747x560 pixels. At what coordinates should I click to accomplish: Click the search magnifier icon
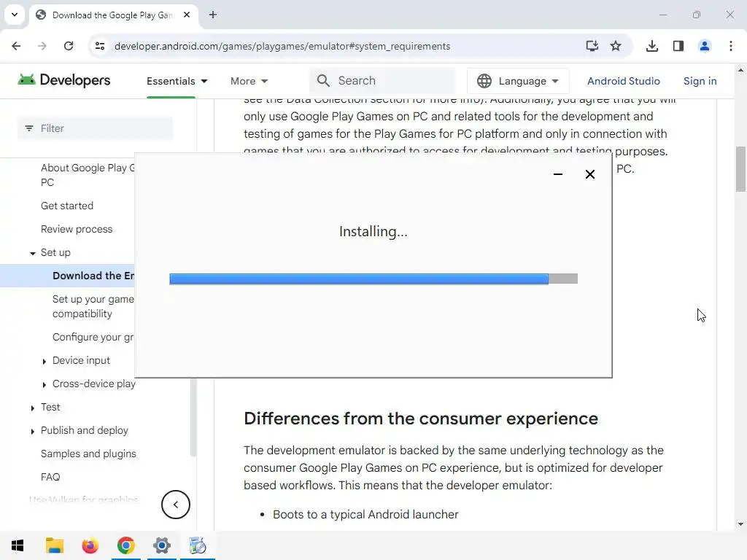tap(323, 80)
